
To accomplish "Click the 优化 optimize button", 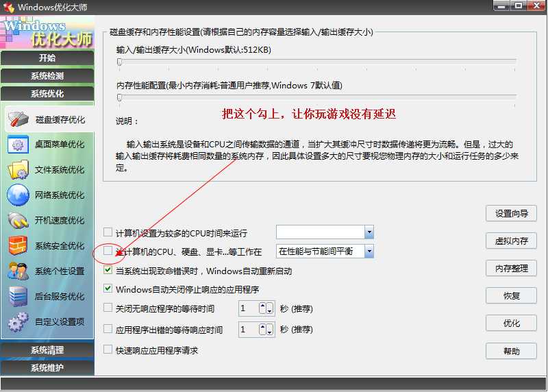I will coord(511,323).
